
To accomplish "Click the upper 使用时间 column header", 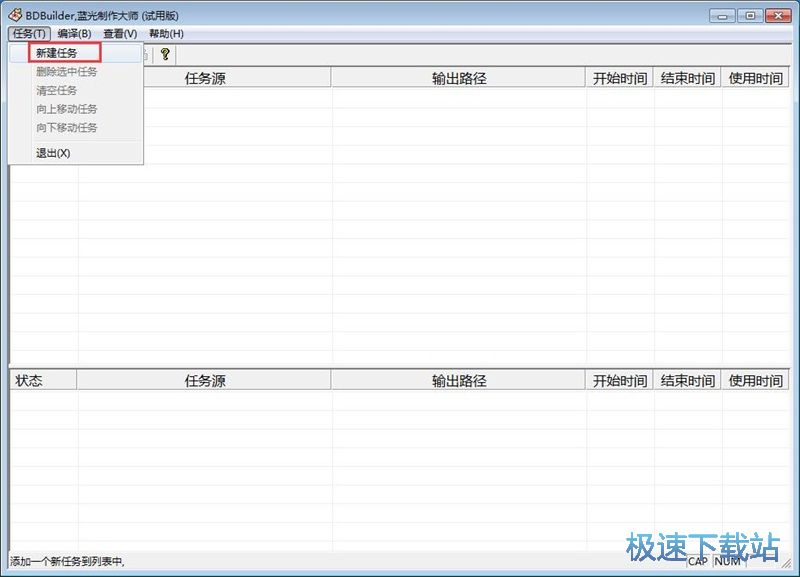I will pyautogui.click(x=755, y=78).
